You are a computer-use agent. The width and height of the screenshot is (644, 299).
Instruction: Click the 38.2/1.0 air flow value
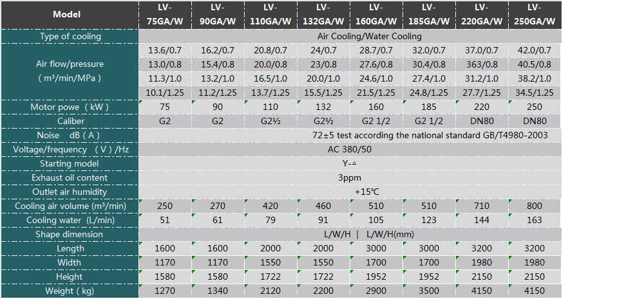[x=535, y=78]
